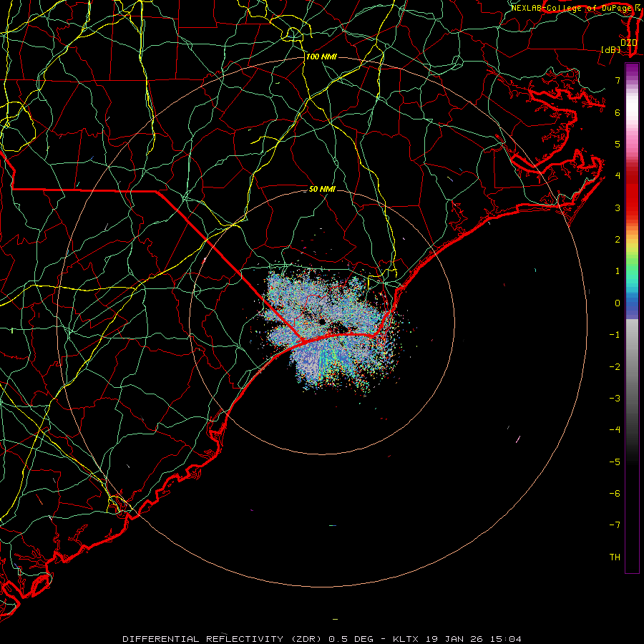Click the '-7' value on the color scale
This screenshot has width=644, height=644.
pyautogui.click(x=615, y=525)
